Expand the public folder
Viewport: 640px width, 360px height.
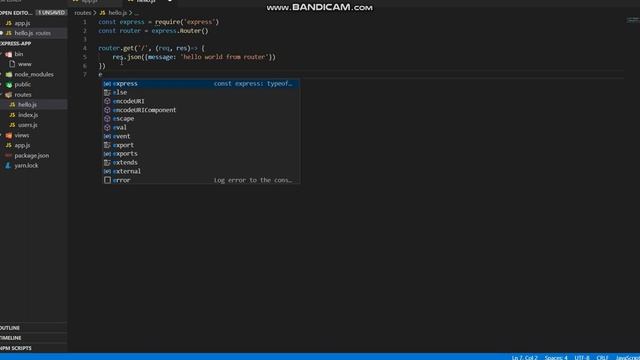[33, 84]
